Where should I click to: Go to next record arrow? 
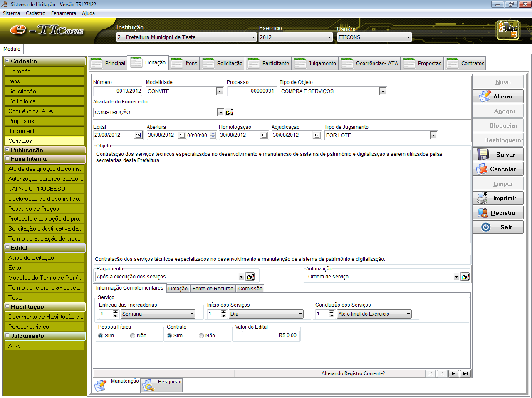tap(453, 373)
